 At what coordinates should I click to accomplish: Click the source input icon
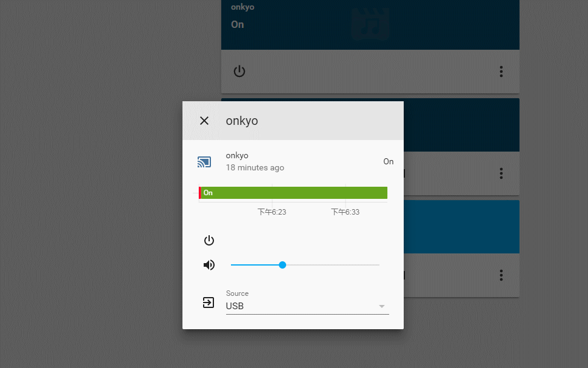pyautogui.click(x=209, y=303)
